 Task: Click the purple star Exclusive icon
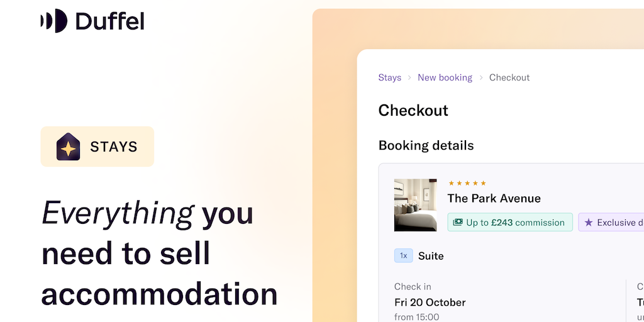point(589,222)
